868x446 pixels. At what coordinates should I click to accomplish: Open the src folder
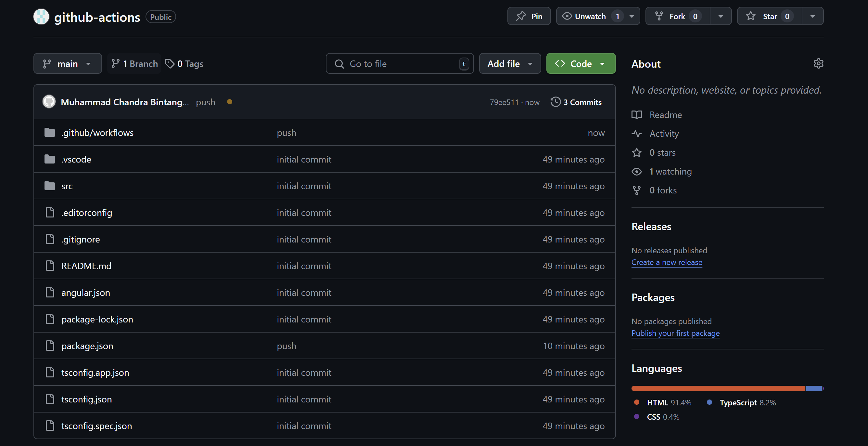click(67, 186)
